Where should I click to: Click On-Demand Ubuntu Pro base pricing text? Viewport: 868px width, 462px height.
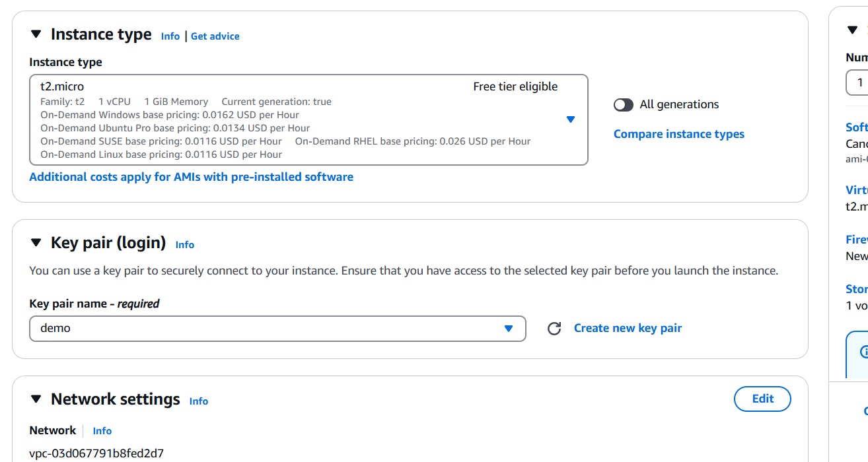point(175,128)
